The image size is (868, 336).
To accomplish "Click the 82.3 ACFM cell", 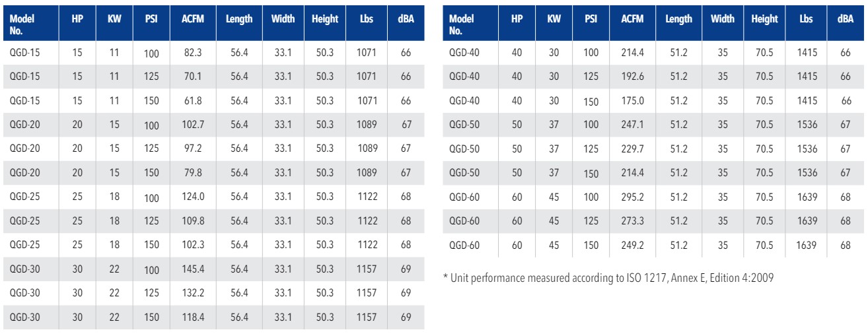I will pyautogui.click(x=192, y=52).
